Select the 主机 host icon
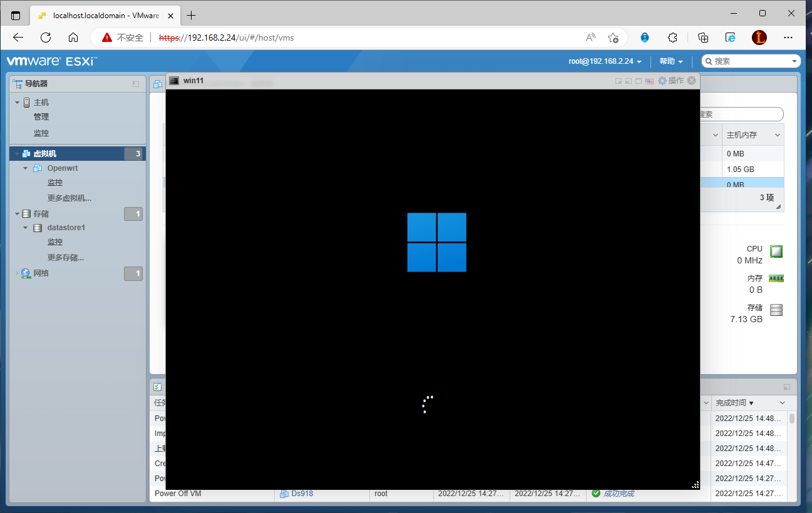The width and height of the screenshot is (812, 513). (x=27, y=103)
